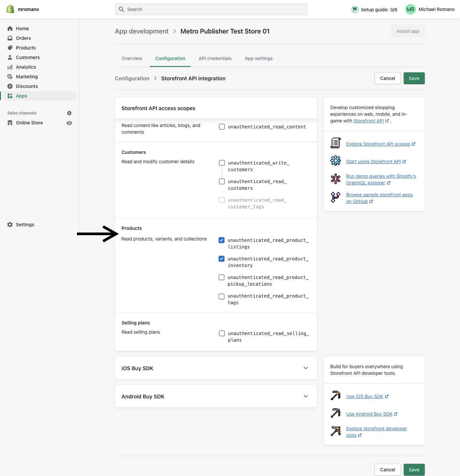The image size is (460, 476).
Task: Click the bottom Cancel button
Action: 388,470
